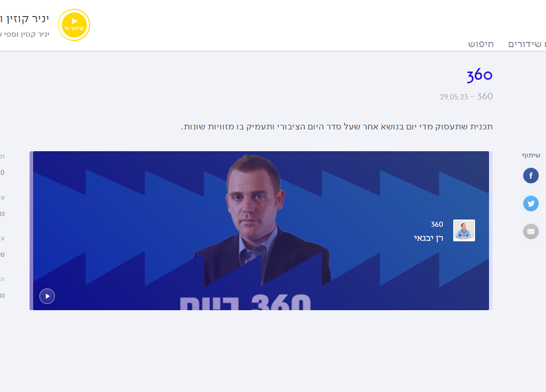The width and height of the screenshot is (546, 392).
Task: Click the small white 360 label in banner
Action: pos(437,224)
